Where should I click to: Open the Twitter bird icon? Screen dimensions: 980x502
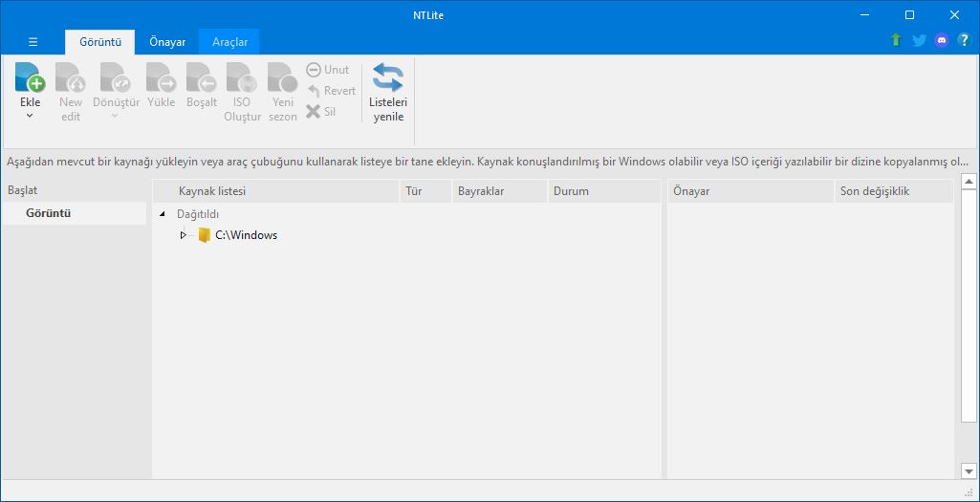pos(919,40)
